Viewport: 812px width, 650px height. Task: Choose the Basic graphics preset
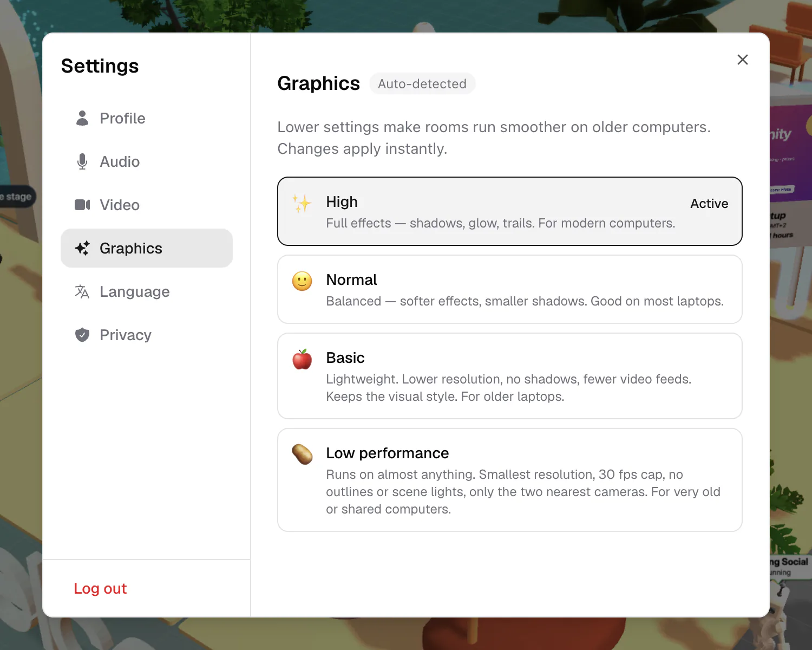point(510,376)
